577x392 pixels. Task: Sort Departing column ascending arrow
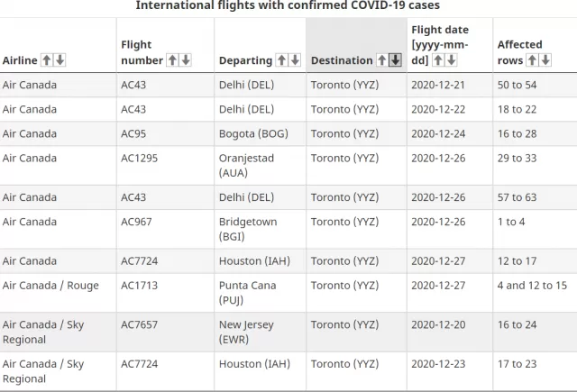click(x=281, y=60)
